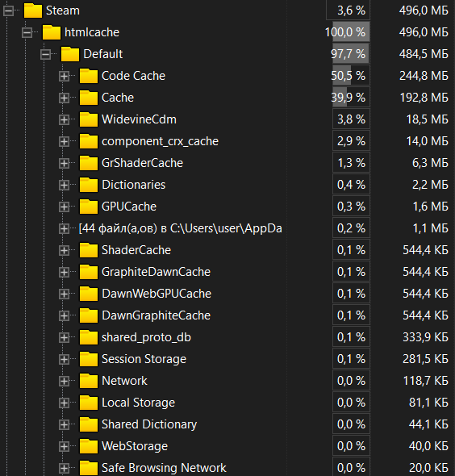Click the WebStorage folder icon
This screenshot has height=476, width=455.
click(x=89, y=446)
